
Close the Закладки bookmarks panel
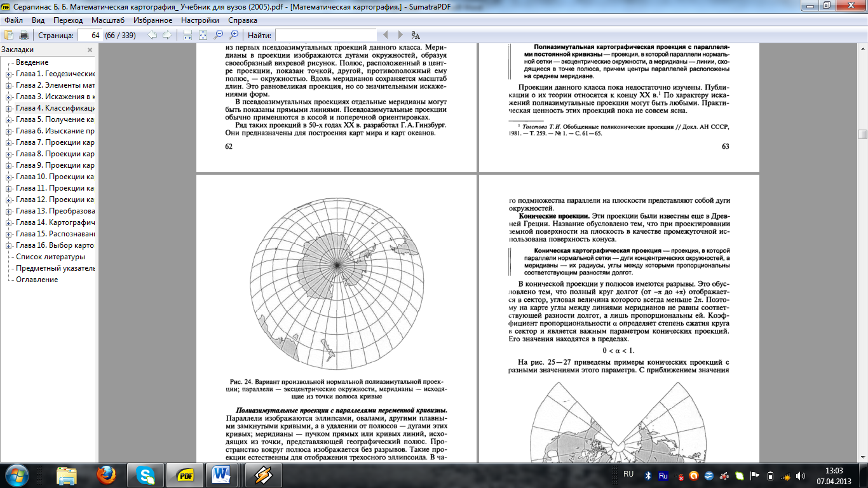90,50
